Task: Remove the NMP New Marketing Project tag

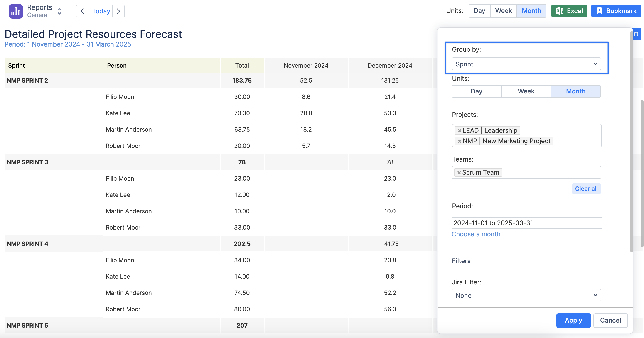Action: pyautogui.click(x=459, y=141)
